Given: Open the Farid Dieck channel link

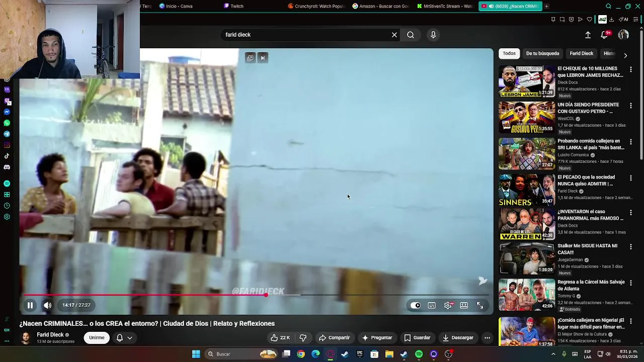Looking at the screenshot, I should 50,335.
